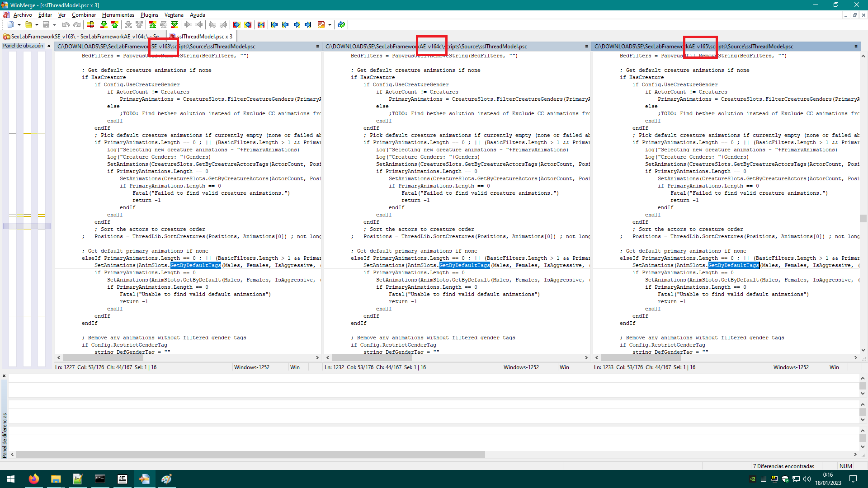Click the Copy right and advance icon
The height and width of the screenshot is (488, 868).
[x=212, y=25]
